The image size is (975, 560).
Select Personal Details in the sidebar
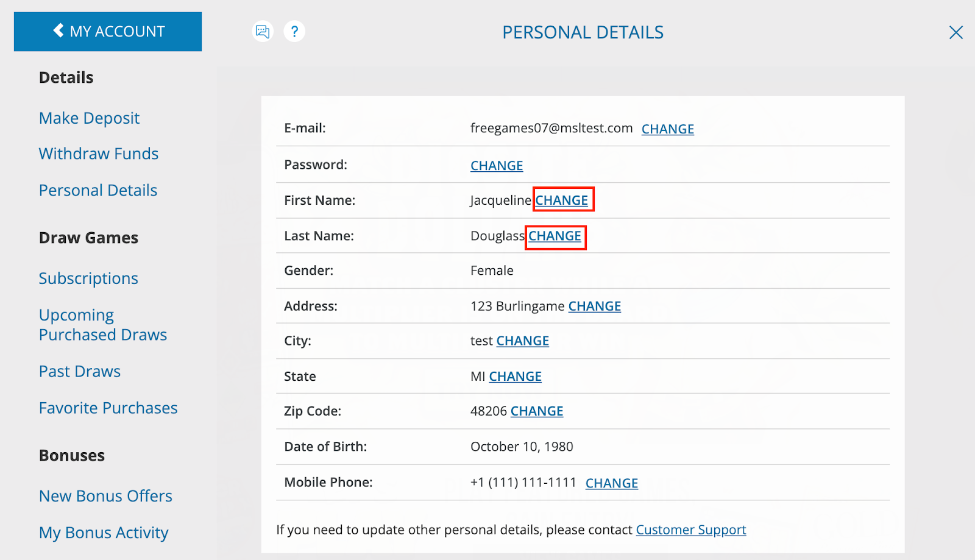pyautogui.click(x=97, y=190)
